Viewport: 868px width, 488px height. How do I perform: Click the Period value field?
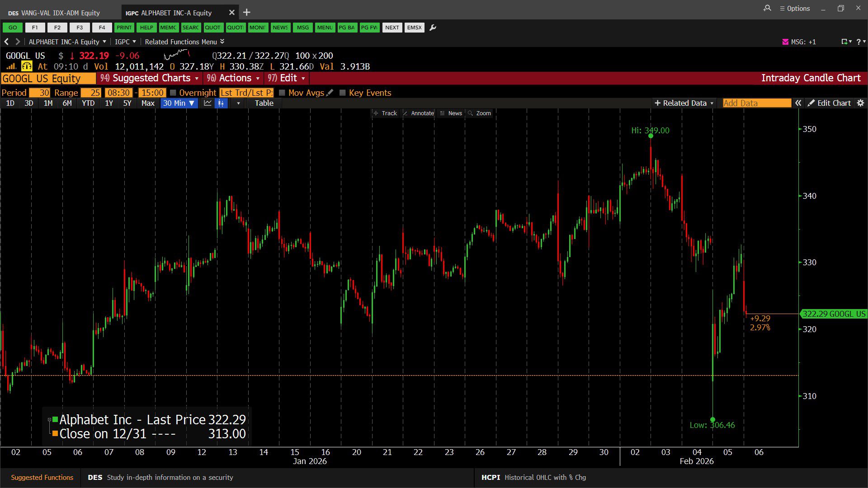point(39,93)
